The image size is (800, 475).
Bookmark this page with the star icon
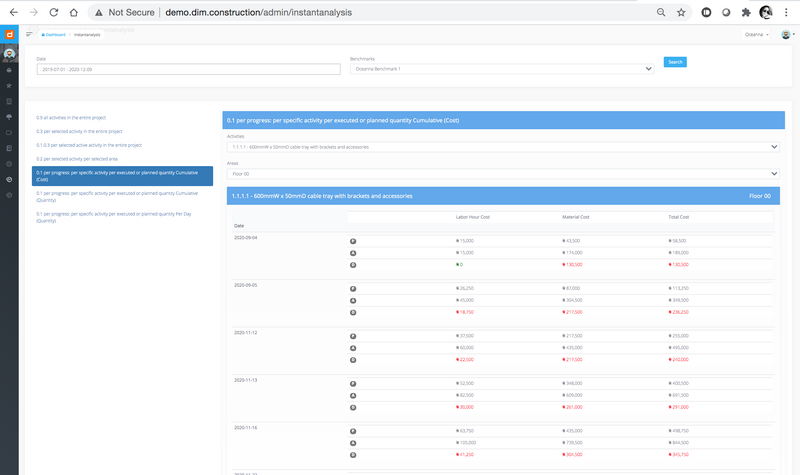(x=681, y=12)
